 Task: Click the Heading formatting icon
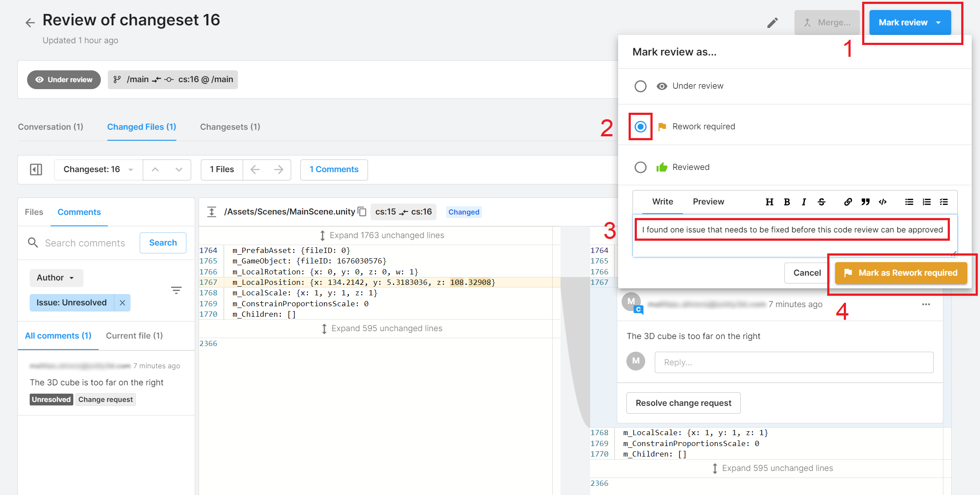[x=769, y=202]
